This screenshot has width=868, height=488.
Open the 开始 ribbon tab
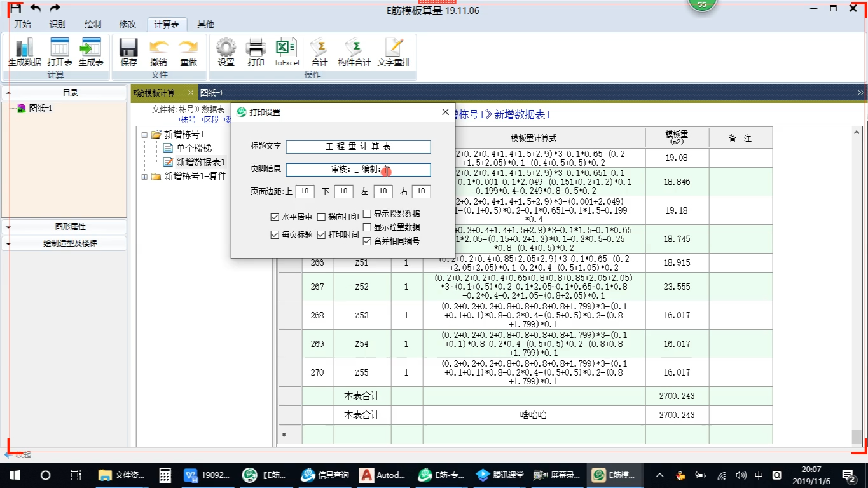pyautogui.click(x=22, y=25)
